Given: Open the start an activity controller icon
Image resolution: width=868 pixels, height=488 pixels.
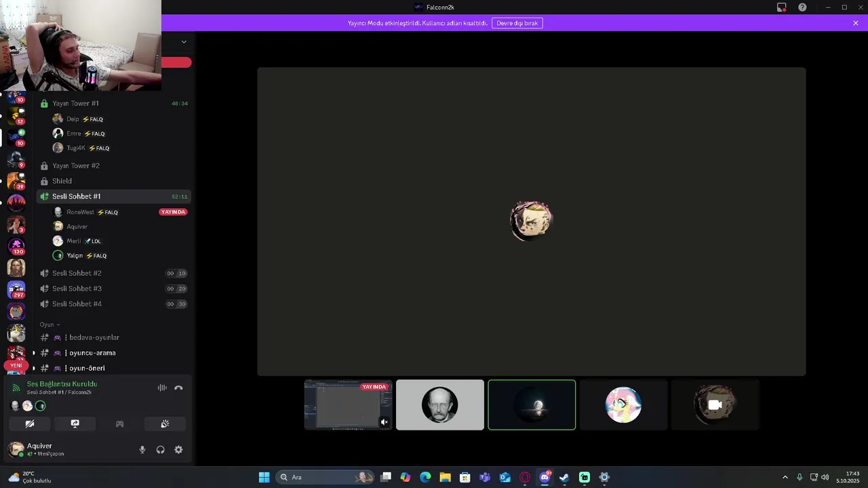Looking at the screenshot, I should [120, 424].
